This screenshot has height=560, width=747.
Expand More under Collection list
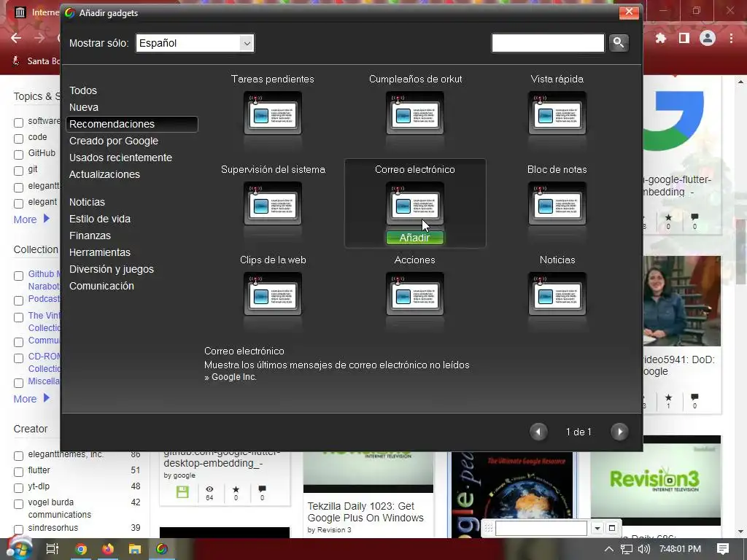click(31, 399)
